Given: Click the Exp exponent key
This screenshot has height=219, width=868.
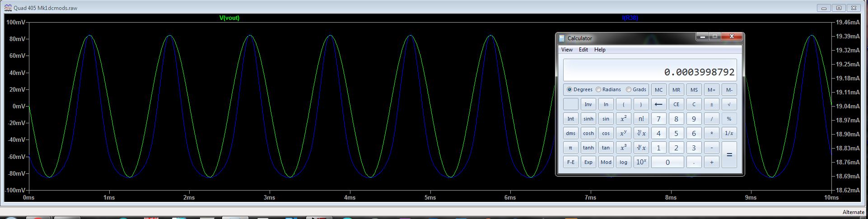Looking at the screenshot, I should pyautogui.click(x=588, y=162).
